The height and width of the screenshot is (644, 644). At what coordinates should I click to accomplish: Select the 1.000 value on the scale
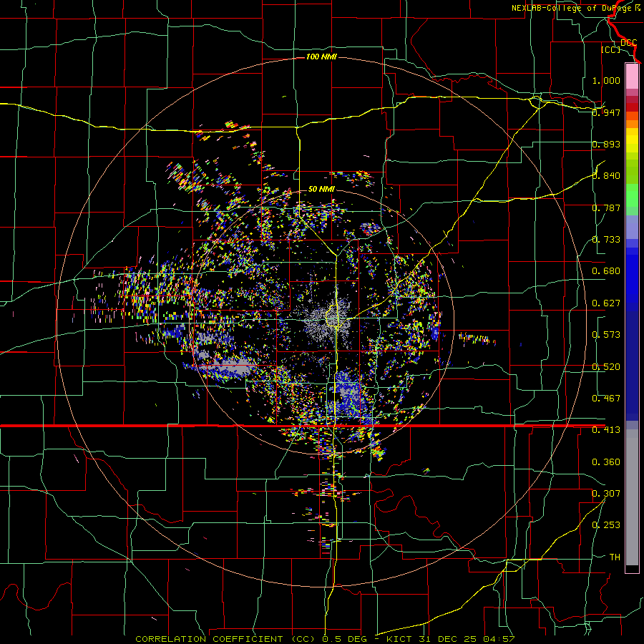tap(606, 80)
